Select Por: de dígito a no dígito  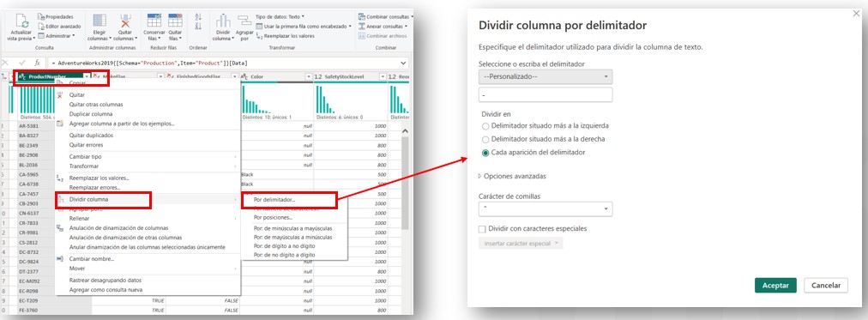284,245
